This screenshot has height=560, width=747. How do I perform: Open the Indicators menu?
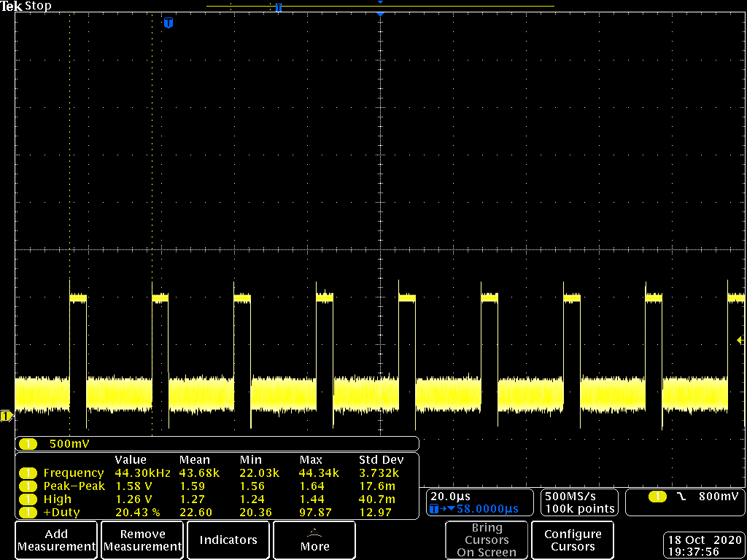[x=228, y=540]
